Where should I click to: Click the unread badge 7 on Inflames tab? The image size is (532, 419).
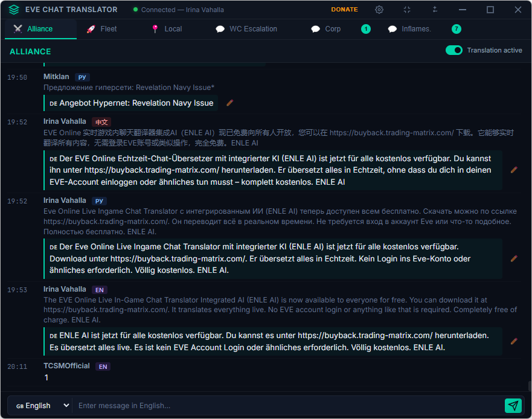click(457, 29)
